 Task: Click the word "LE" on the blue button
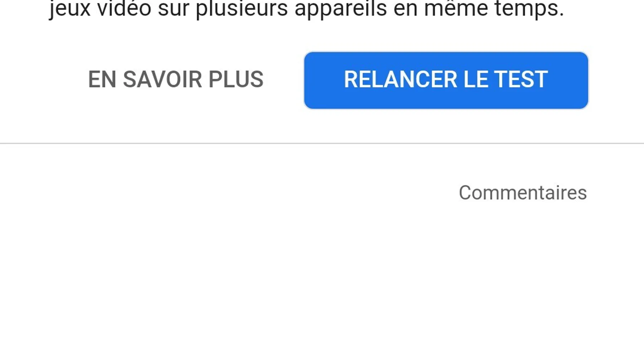[475, 79]
